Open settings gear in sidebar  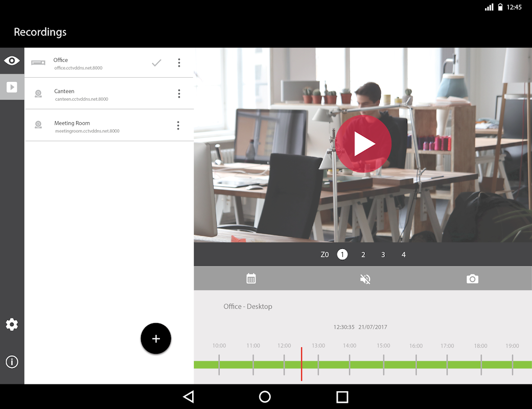(x=12, y=325)
